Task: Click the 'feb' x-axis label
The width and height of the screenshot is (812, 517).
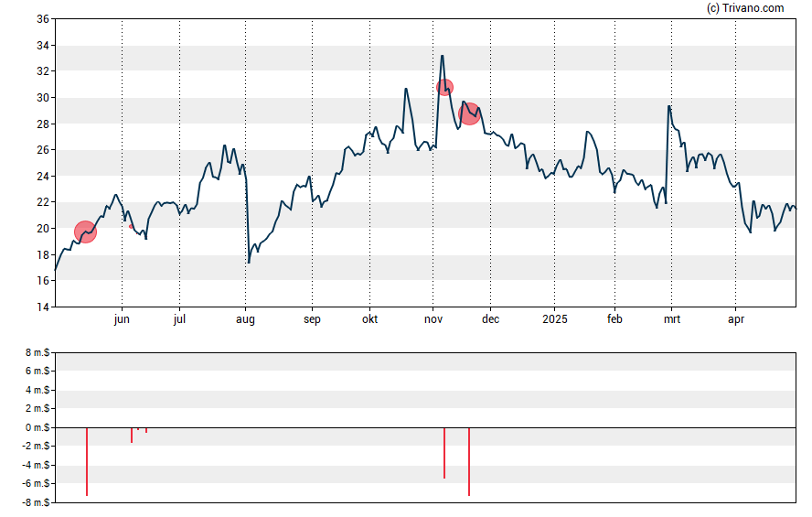Action: [614, 318]
